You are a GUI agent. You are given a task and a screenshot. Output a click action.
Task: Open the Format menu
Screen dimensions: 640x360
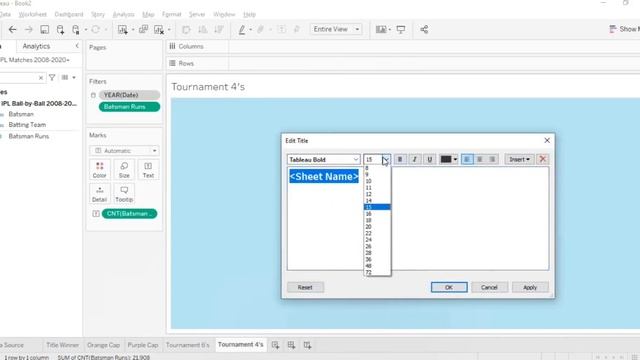pos(171,14)
